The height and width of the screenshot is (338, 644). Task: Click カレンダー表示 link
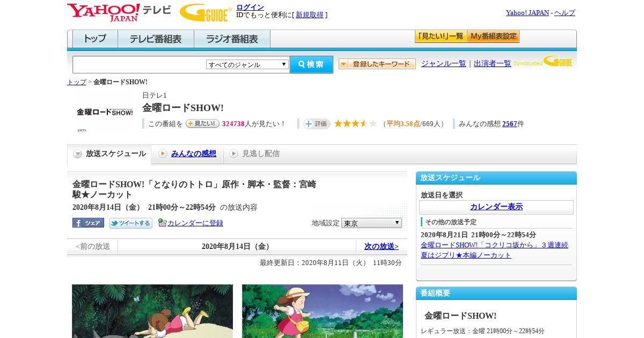pyautogui.click(x=496, y=207)
